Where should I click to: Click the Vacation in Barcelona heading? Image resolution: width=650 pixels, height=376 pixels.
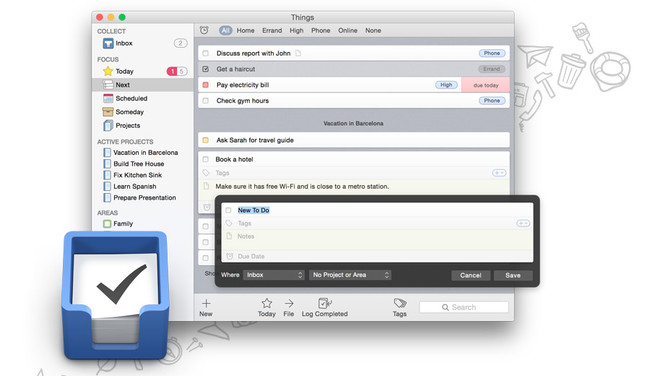pyautogui.click(x=353, y=124)
